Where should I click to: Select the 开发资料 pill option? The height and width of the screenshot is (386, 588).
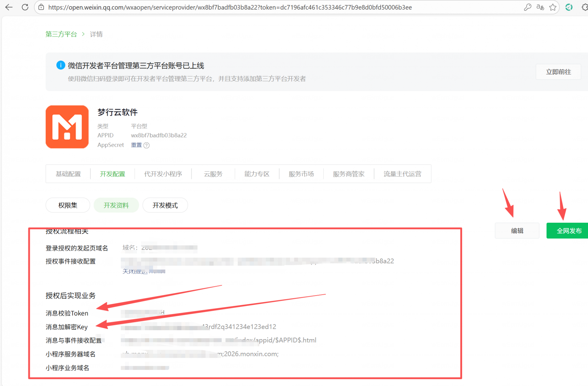(x=116, y=205)
